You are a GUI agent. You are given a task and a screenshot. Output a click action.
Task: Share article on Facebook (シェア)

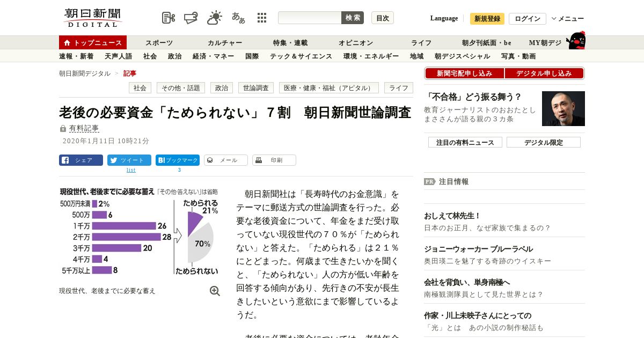[81, 160]
